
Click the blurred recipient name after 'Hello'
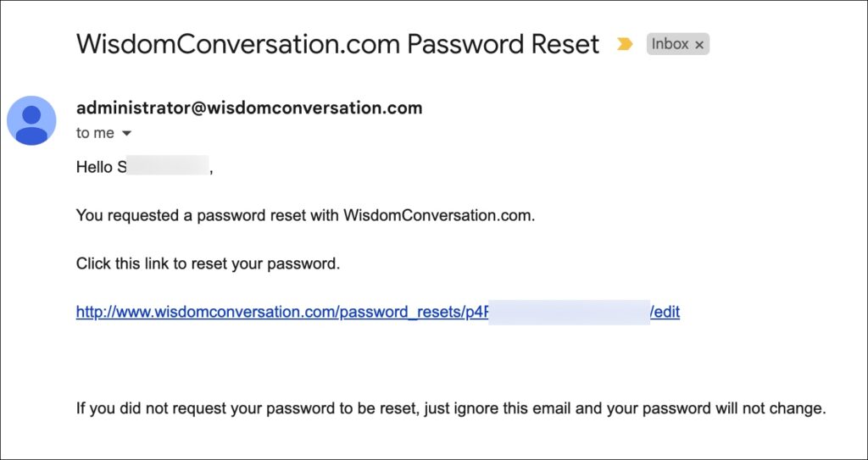click(168, 167)
